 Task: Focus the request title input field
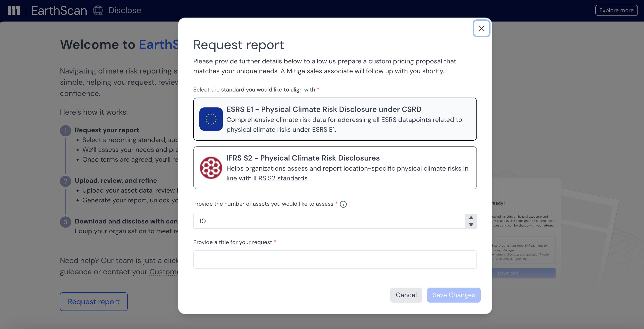point(335,260)
